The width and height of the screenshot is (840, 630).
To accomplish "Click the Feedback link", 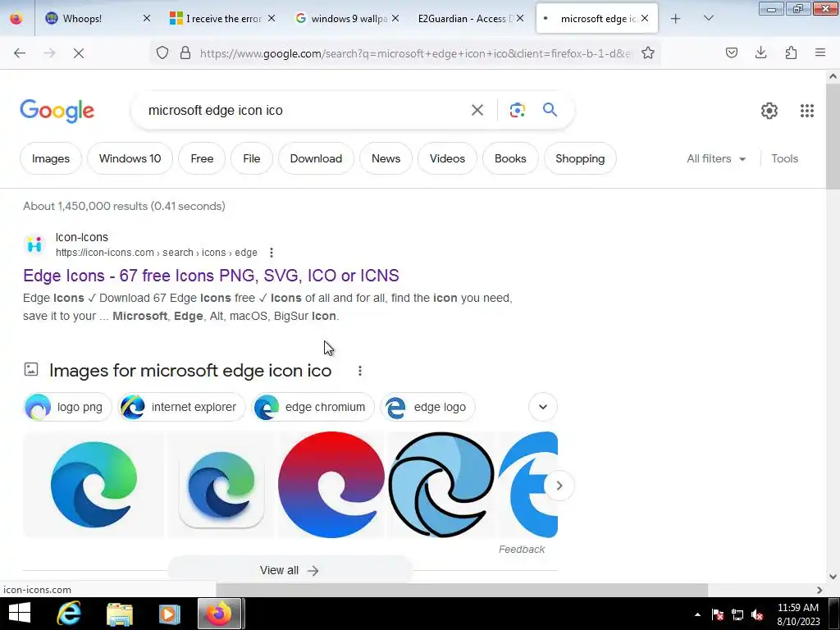I will pos(521,549).
